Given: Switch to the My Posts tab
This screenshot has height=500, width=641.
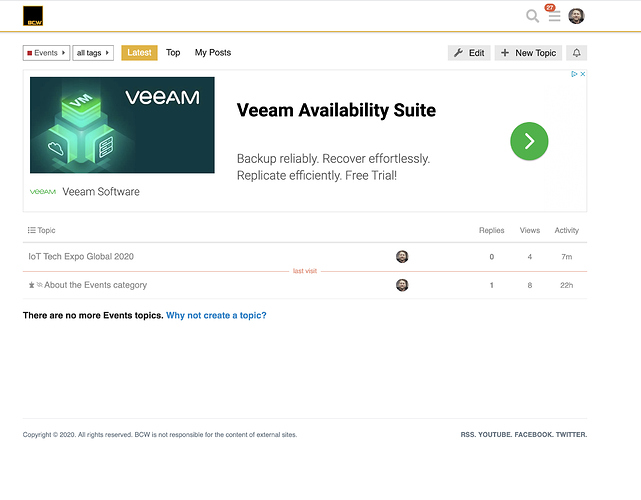Looking at the screenshot, I should pos(213,53).
